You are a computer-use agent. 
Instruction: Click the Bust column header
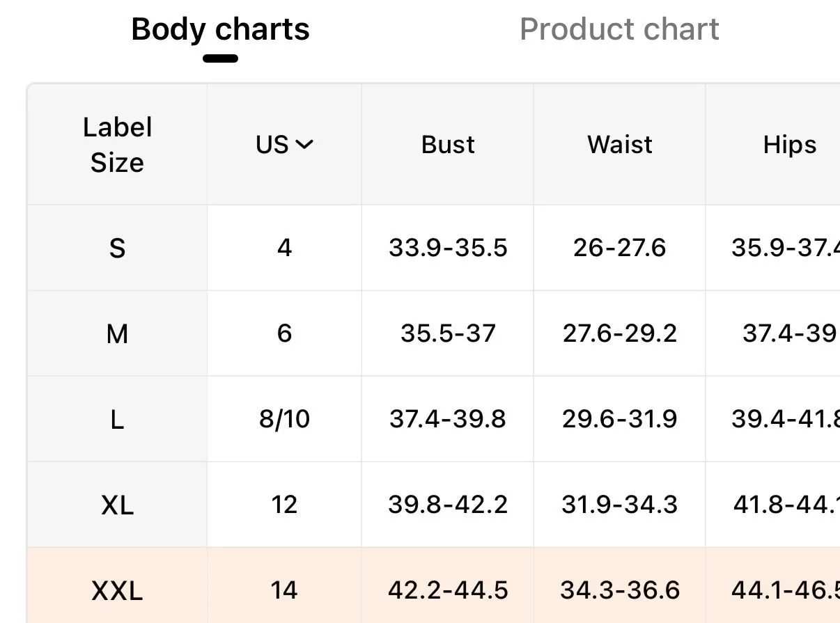[448, 145]
